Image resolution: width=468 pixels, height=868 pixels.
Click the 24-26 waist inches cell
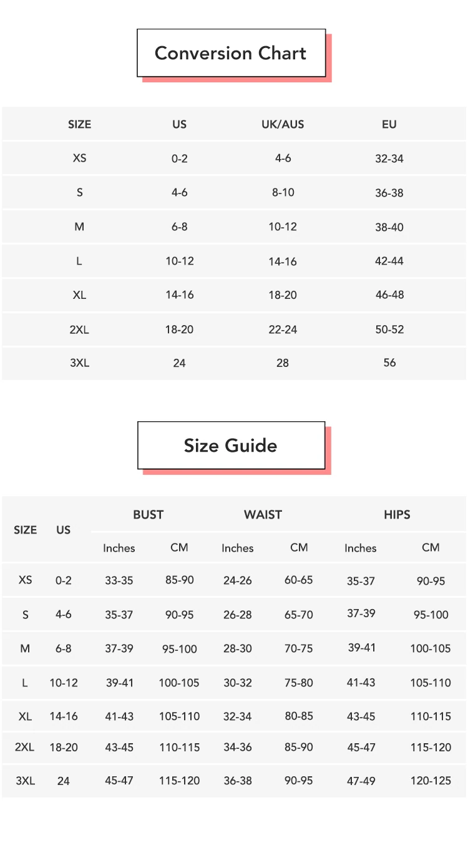click(238, 580)
